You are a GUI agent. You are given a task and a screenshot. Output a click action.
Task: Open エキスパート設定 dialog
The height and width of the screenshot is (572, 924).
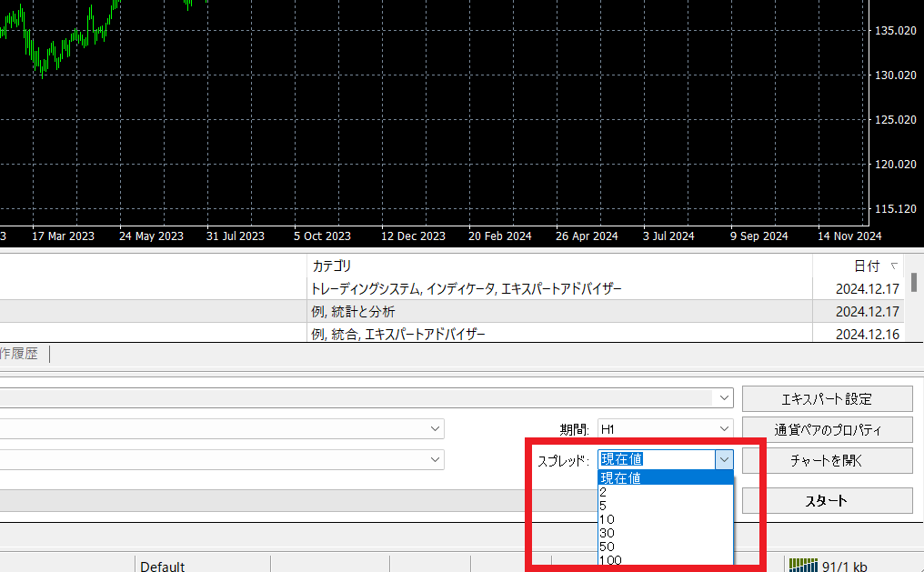click(827, 398)
